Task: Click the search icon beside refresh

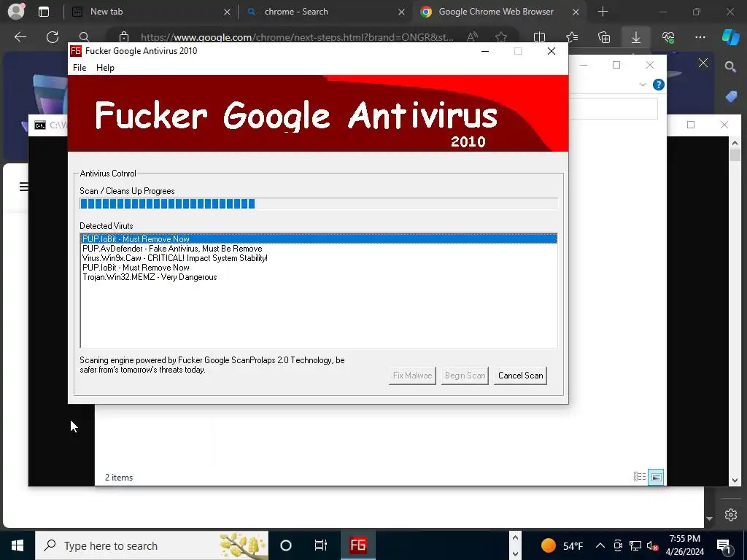Action: (84, 36)
